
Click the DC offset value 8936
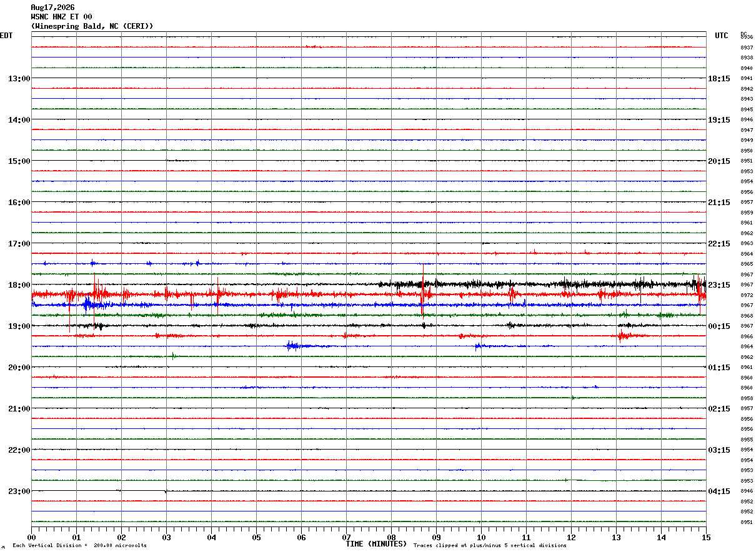pos(746,38)
